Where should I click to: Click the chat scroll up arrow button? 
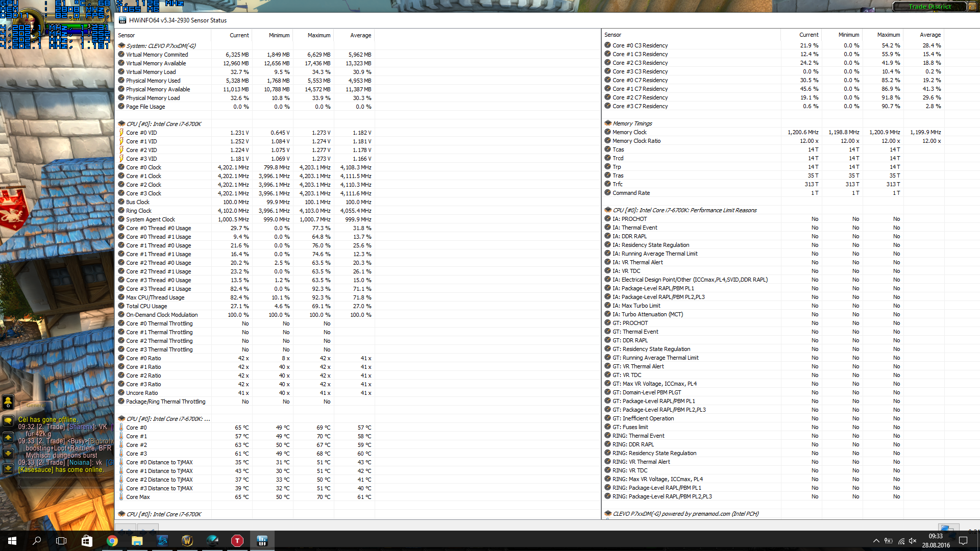click(x=8, y=438)
